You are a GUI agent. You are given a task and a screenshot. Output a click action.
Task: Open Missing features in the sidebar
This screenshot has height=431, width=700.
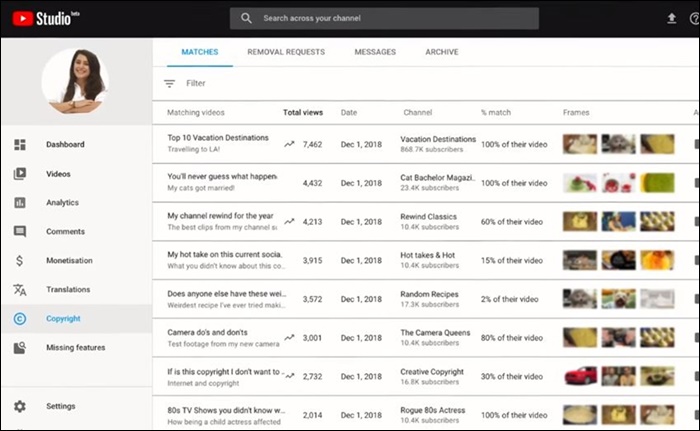pyautogui.click(x=75, y=347)
